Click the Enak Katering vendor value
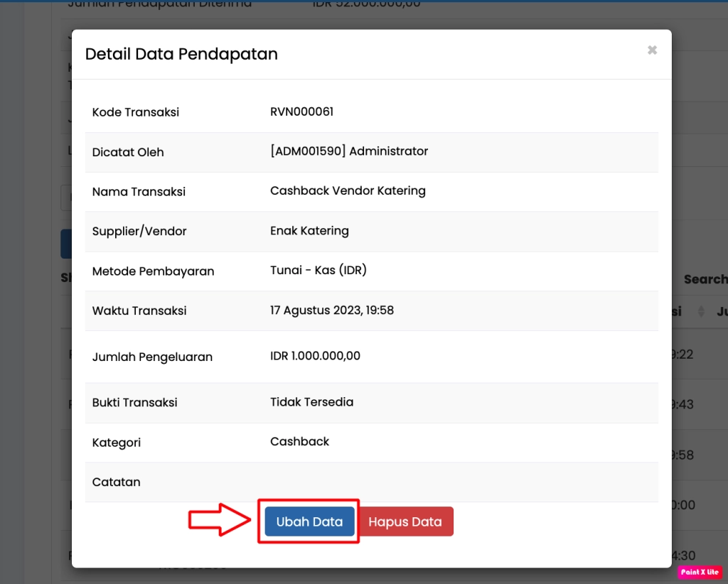 pyautogui.click(x=309, y=231)
